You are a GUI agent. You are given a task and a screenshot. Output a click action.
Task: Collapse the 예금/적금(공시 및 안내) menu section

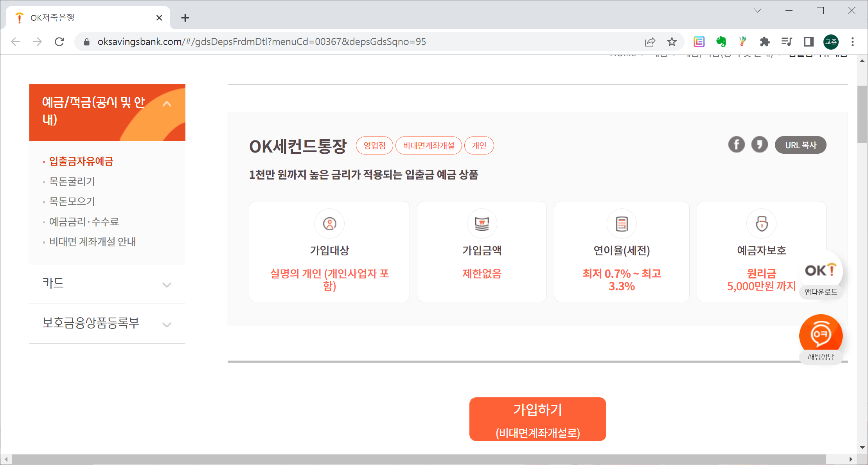[x=167, y=104]
